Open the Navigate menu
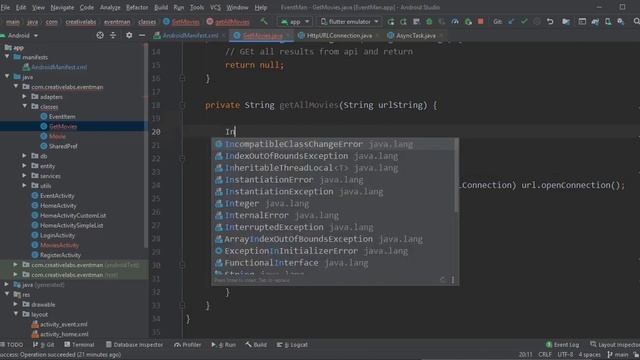 pos(62,7)
